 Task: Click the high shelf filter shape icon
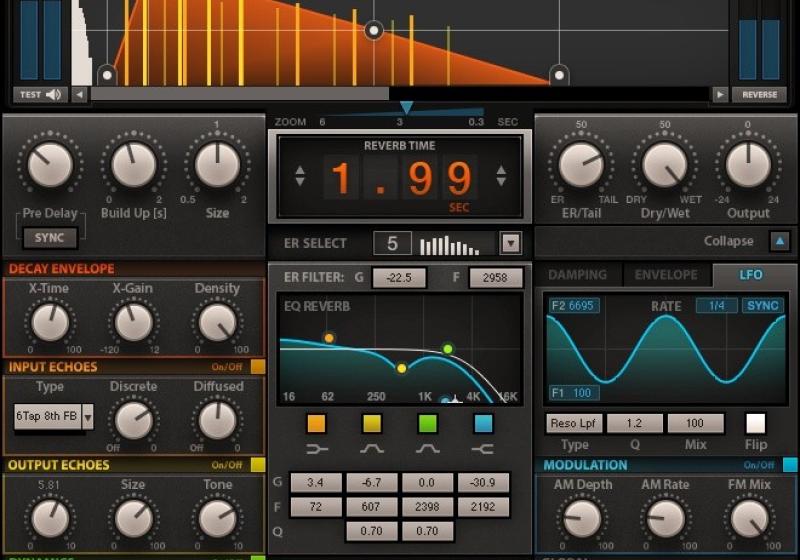click(483, 449)
